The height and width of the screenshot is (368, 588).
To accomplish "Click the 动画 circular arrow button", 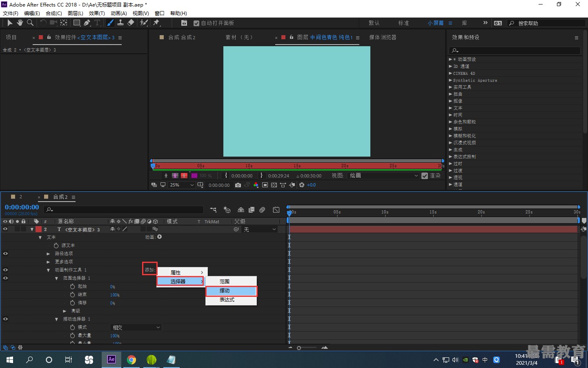I will point(160,237).
